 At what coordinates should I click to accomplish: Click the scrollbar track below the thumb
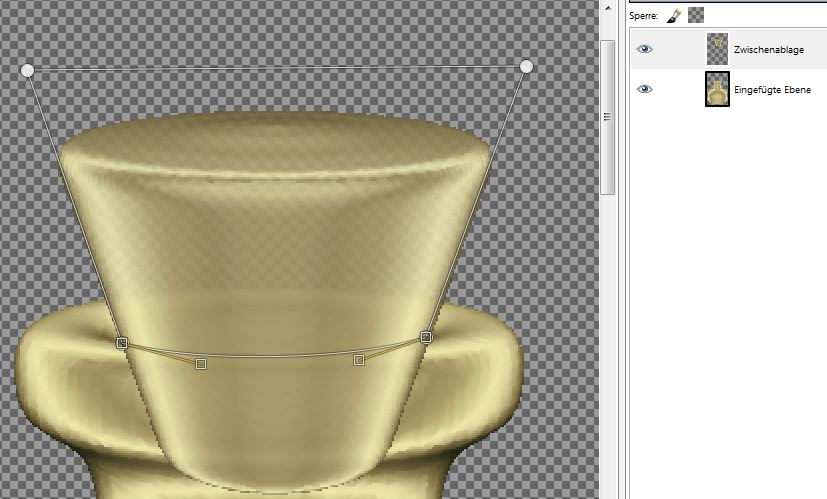pyautogui.click(x=606, y=350)
